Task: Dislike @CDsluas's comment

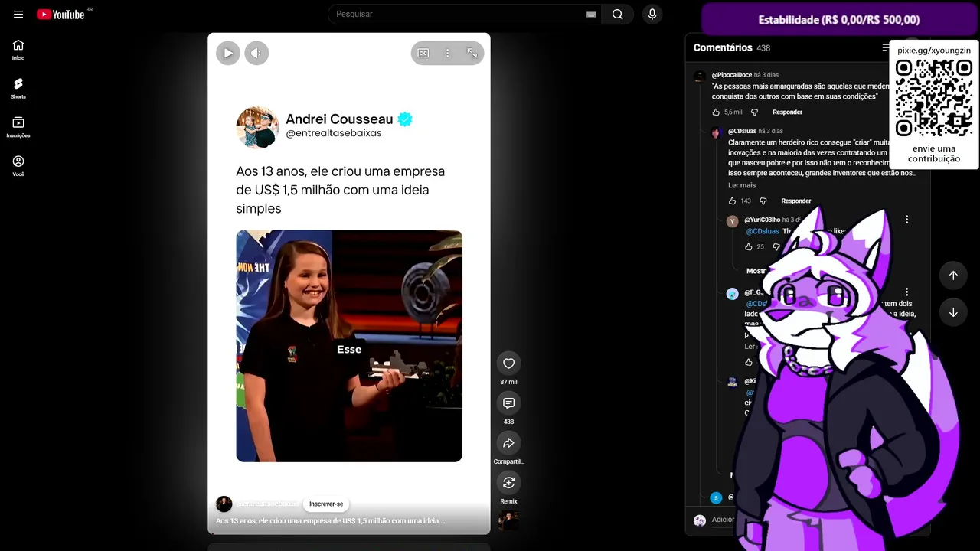Action: [x=763, y=201]
